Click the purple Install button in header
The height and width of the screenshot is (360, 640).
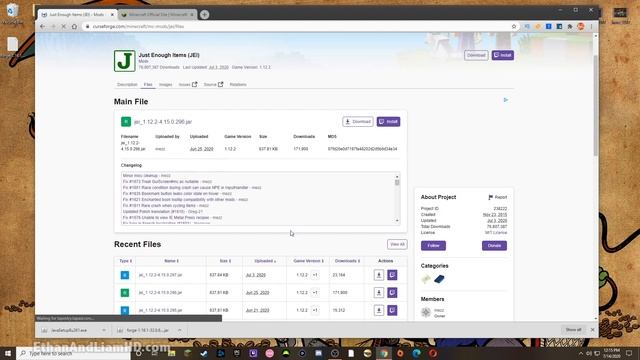coord(502,55)
